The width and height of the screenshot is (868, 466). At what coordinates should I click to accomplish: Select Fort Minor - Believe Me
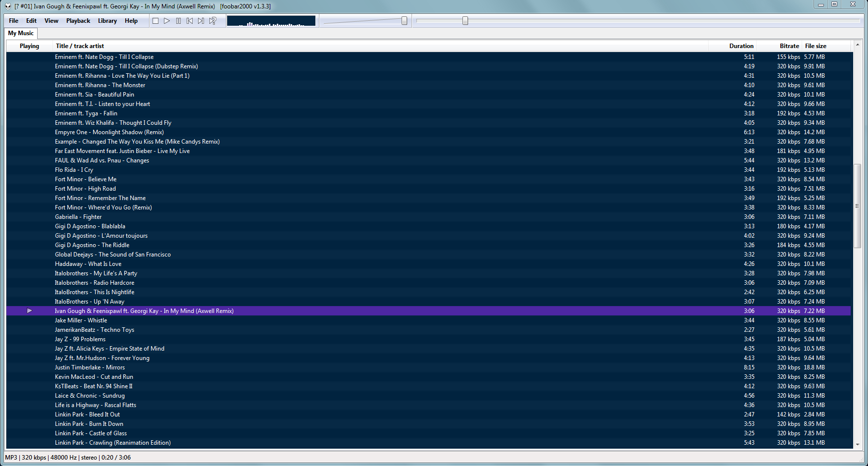pyautogui.click(x=428, y=179)
